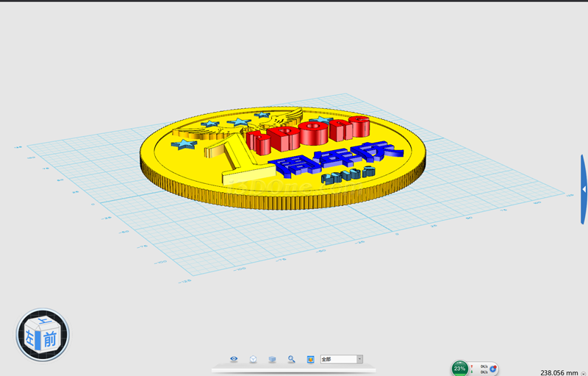Select the shaded solid display icon
The image size is (588, 376).
tap(272, 359)
